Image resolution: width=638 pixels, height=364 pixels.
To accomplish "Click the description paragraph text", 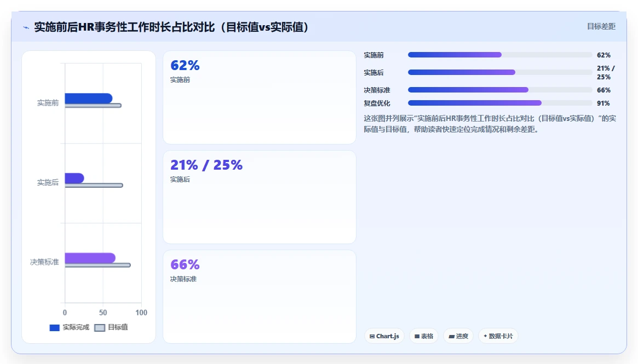I will 490,124.
